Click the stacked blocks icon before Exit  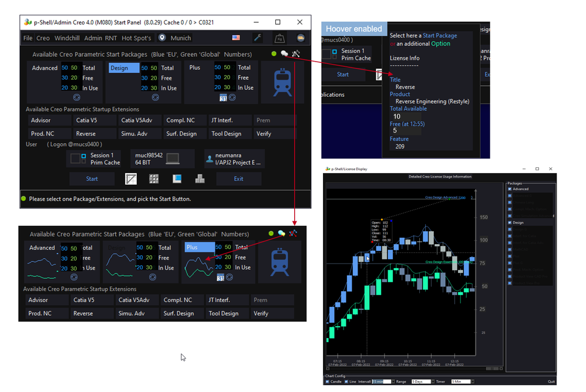[x=200, y=179]
